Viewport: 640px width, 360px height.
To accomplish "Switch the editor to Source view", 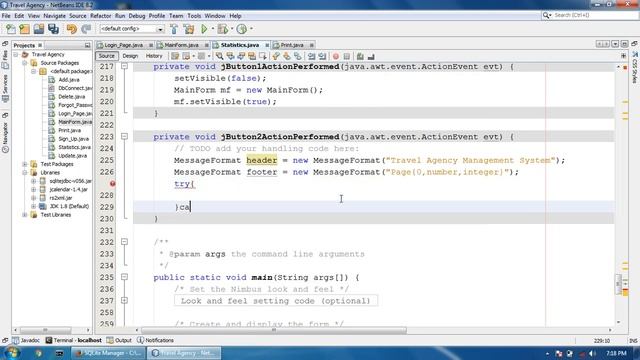I will (107, 56).
